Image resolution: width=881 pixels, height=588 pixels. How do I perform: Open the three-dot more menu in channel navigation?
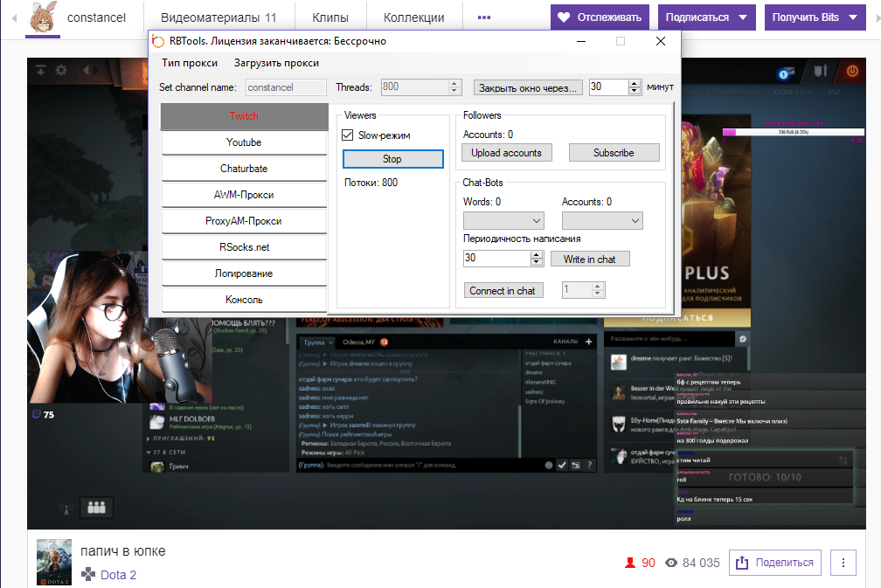coord(484,17)
